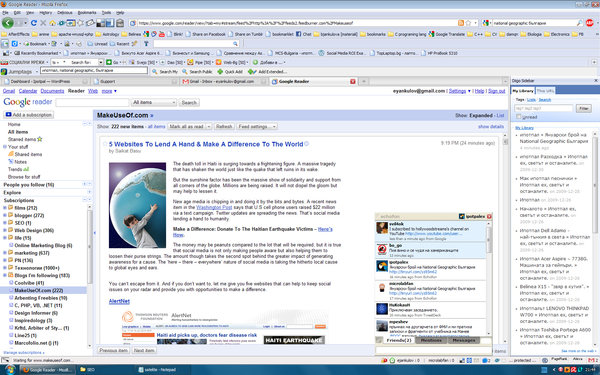The image size is (600, 375).
Task: Reload the page with the blue Reload icon
Action: point(34,23)
